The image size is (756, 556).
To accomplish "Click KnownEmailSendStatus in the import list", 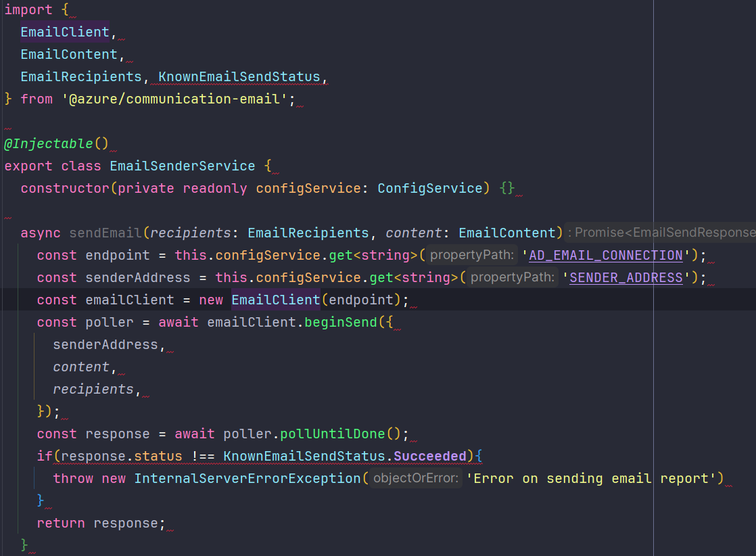I will click(x=239, y=76).
